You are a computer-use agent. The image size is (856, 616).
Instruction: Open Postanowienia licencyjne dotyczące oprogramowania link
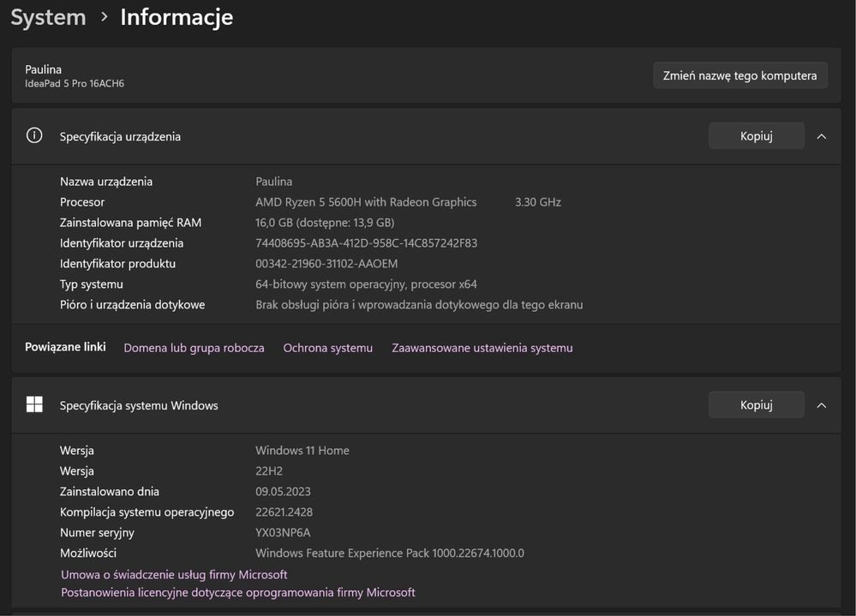pyautogui.click(x=238, y=592)
